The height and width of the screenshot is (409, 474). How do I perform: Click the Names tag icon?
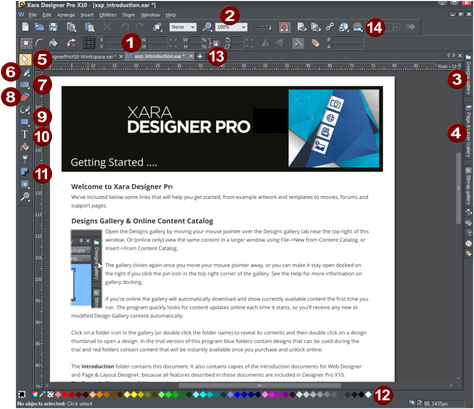click(315, 43)
